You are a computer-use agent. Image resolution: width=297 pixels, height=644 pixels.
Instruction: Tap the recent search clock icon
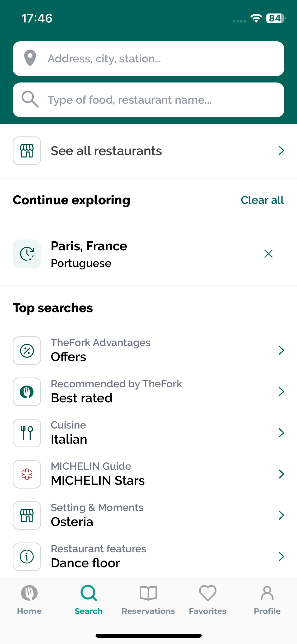(x=27, y=254)
